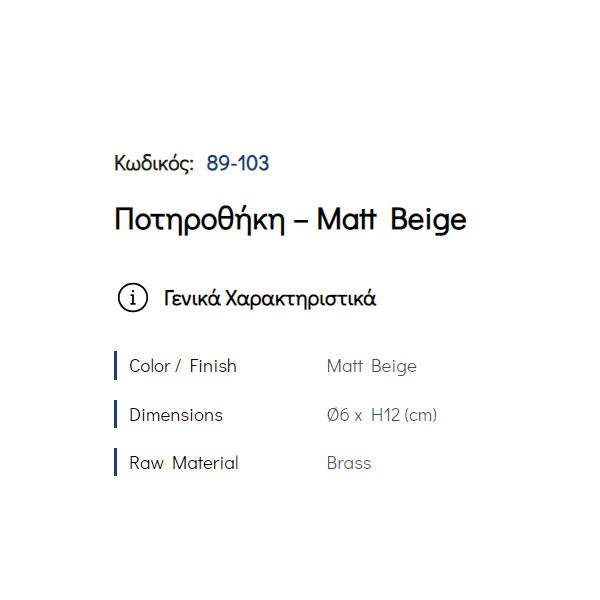Select the Κωδικός label
This screenshot has width=600, height=600.
[x=154, y=163]
